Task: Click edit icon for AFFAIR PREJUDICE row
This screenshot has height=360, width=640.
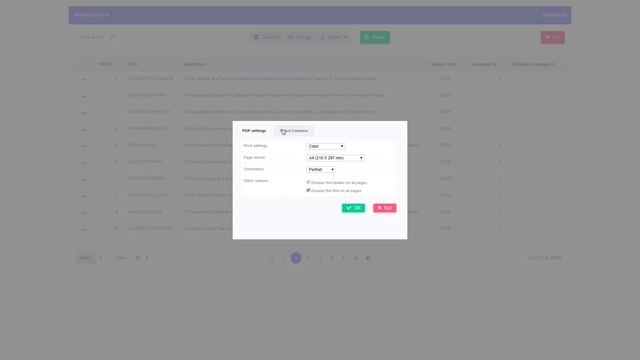Action: tap(84, 129)
